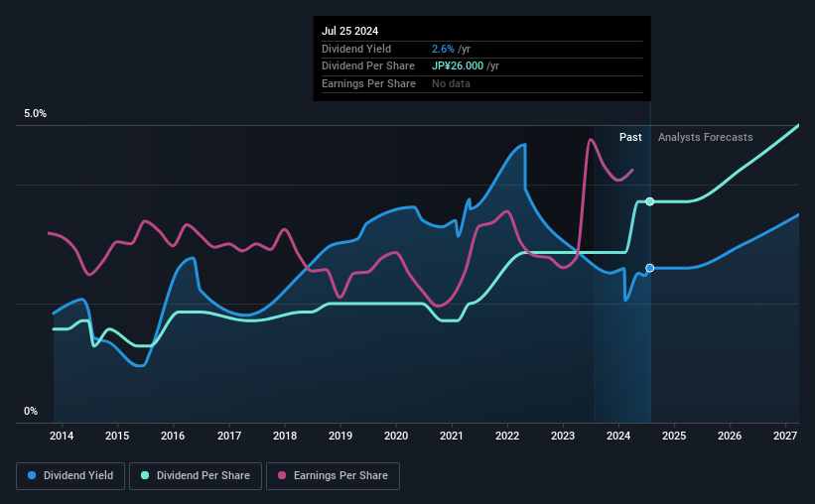Click the 'Analysts Forecasts' label

(706, 137)
